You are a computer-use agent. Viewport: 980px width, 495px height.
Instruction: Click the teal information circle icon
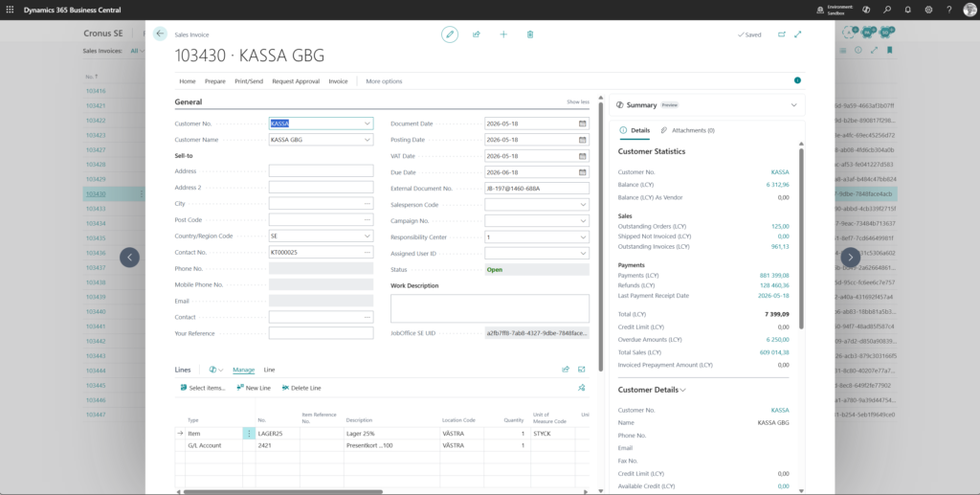coord(797,80)
